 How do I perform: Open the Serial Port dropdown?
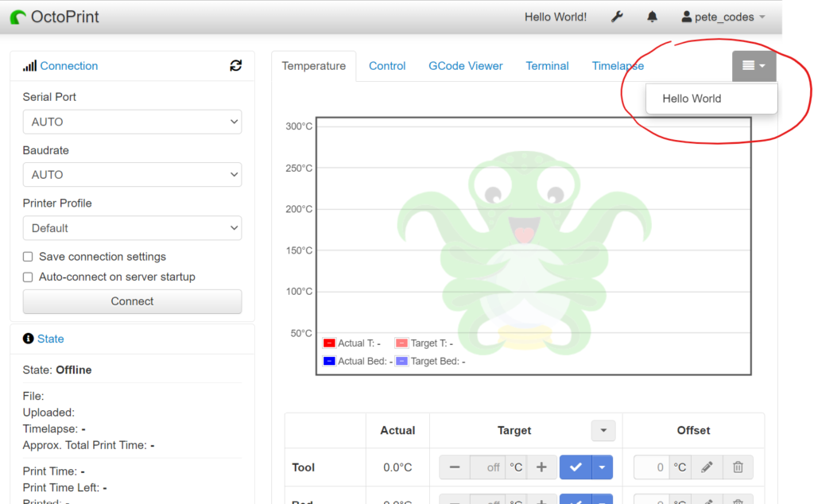132,122
